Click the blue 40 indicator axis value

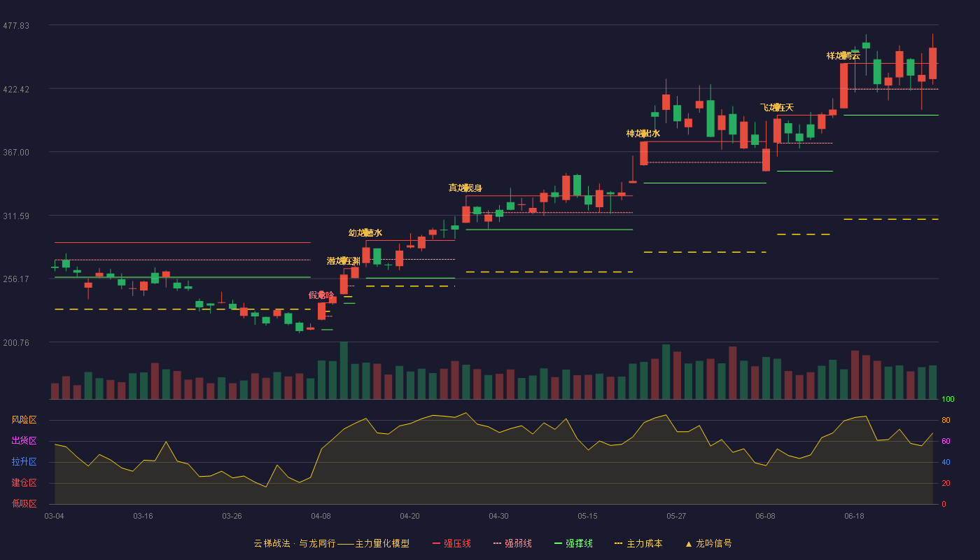(946, 463)
